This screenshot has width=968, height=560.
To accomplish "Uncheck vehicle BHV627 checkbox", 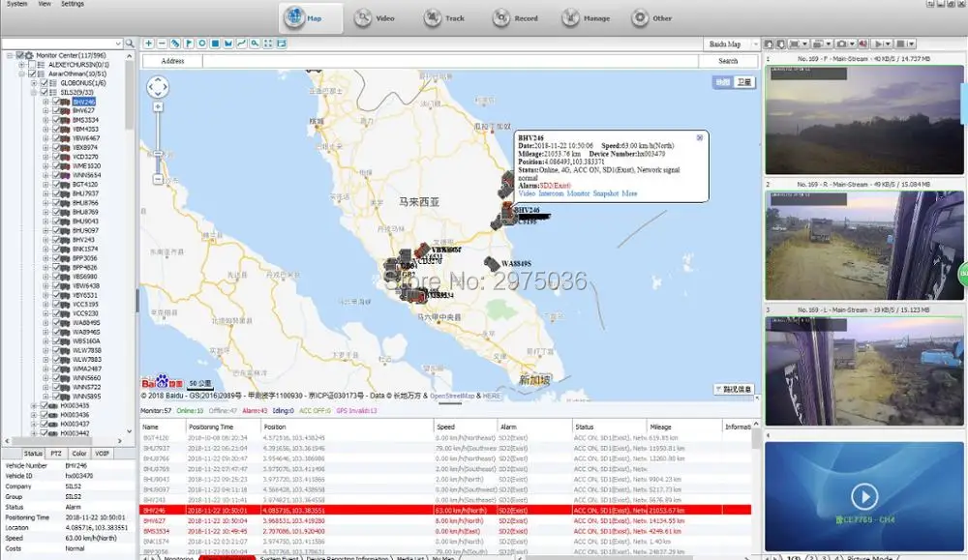I will 56,110.
